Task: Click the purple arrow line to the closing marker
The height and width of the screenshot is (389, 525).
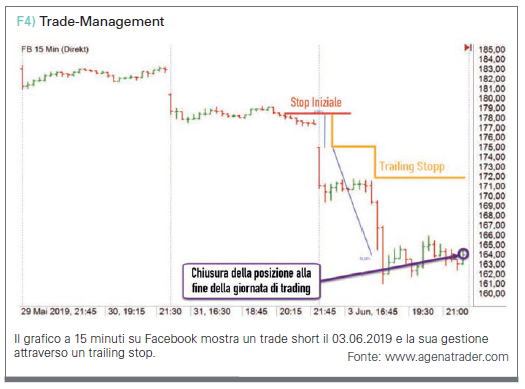Action: pos(388,268)
